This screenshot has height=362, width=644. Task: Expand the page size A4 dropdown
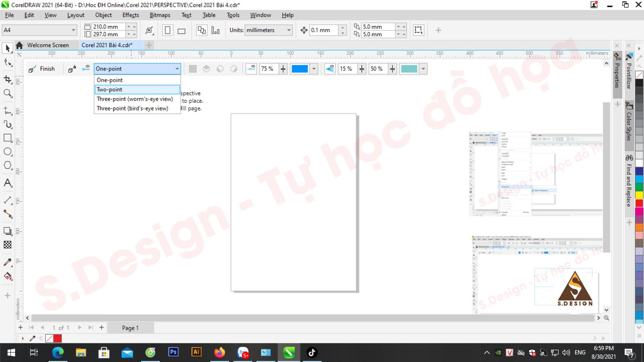pyautogui.click(x=73, y=30)
